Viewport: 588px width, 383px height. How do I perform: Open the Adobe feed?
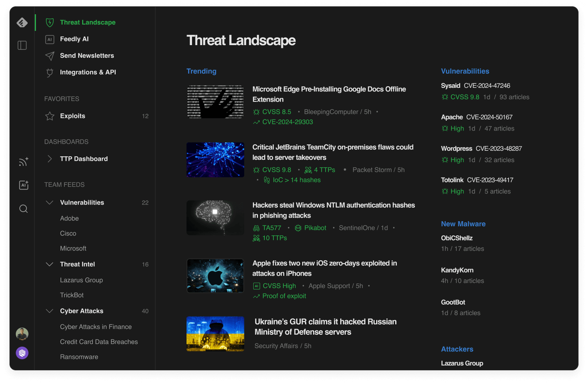[70, 218]
